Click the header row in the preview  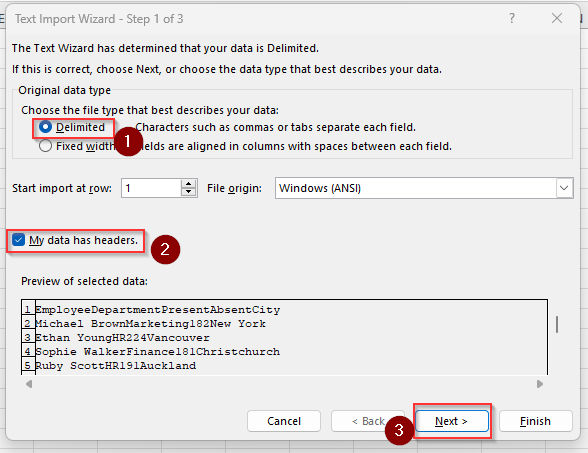158,310
